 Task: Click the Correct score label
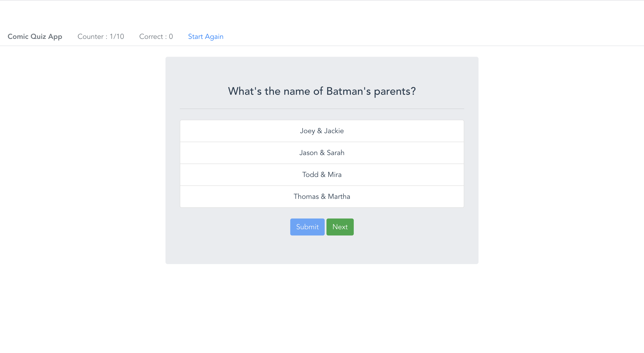[156, 36]
